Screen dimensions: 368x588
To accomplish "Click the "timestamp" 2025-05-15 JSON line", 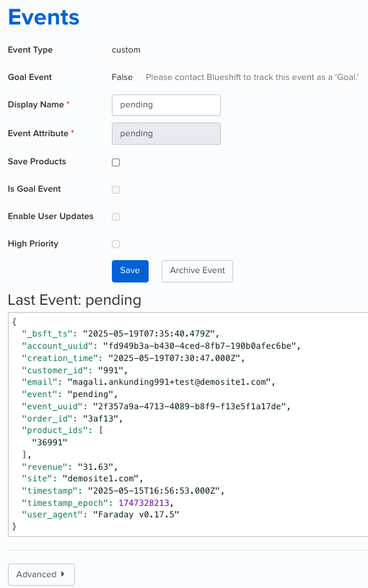I will 123,491.
